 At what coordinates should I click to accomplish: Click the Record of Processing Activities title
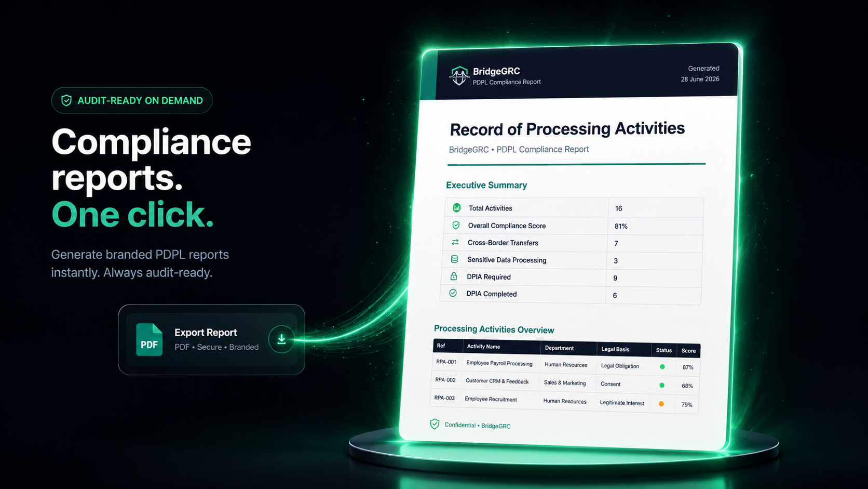567,129
